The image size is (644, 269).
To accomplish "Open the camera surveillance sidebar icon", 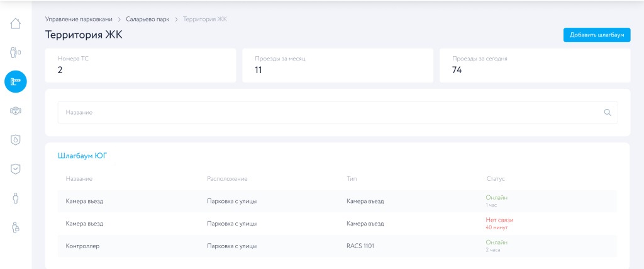I will pos(16,111).
